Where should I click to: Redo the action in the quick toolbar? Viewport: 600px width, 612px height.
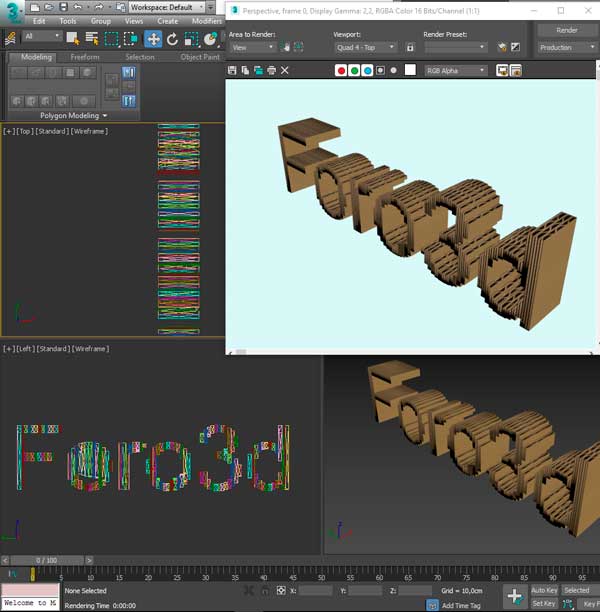point(99,7)
